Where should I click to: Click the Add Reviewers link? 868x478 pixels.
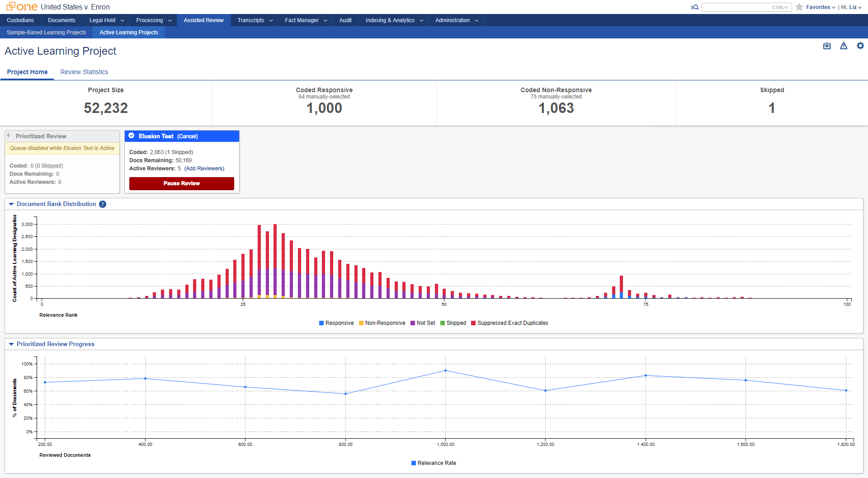click(204, 169)
